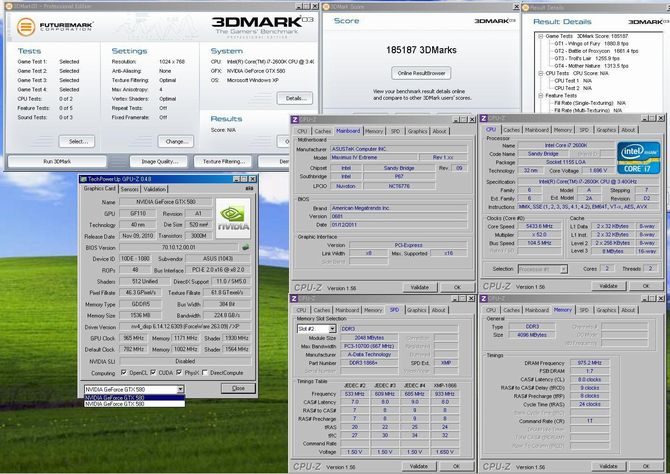Click the title bar icon of 3DMark Score window
670x474 pixels.
point(326,7)
